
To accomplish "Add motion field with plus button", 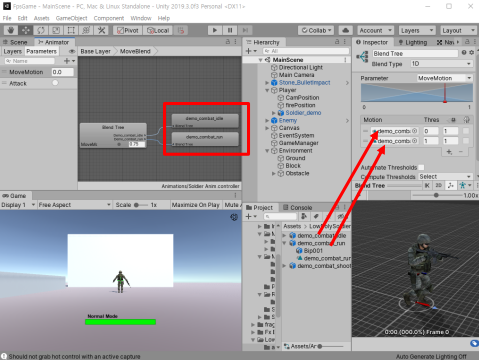I will point(449,152).
